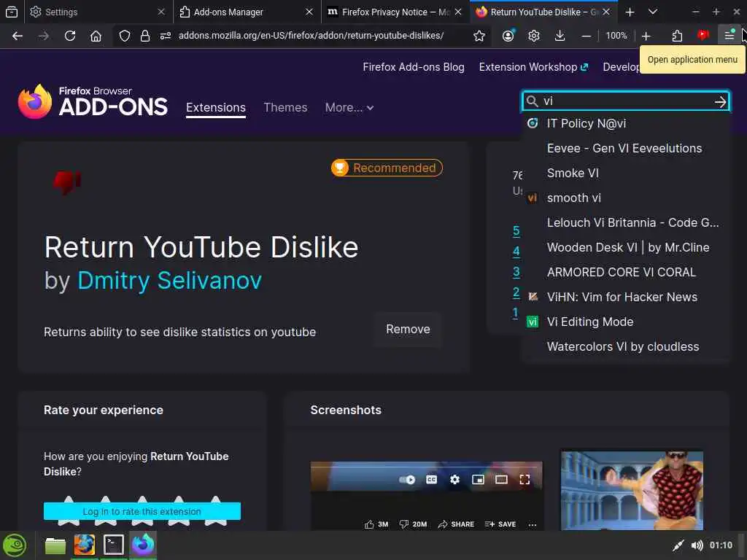The image size is (747, 560).
Task: Open first screenshot with YouTube controls
Action: (x=426, y=495)
